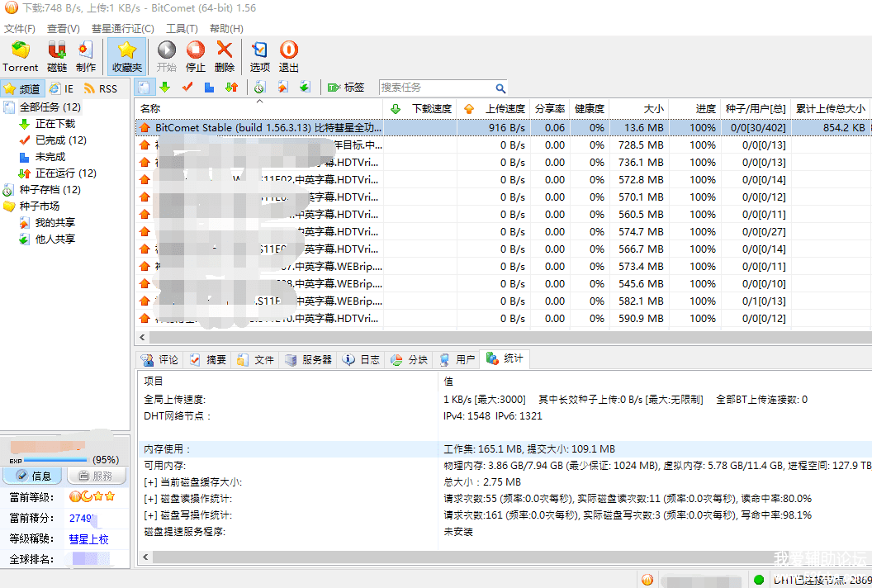This screenshot has width=872, height=588.
Task: Switch to 信息 user panel tab
Action: point(33,477)
